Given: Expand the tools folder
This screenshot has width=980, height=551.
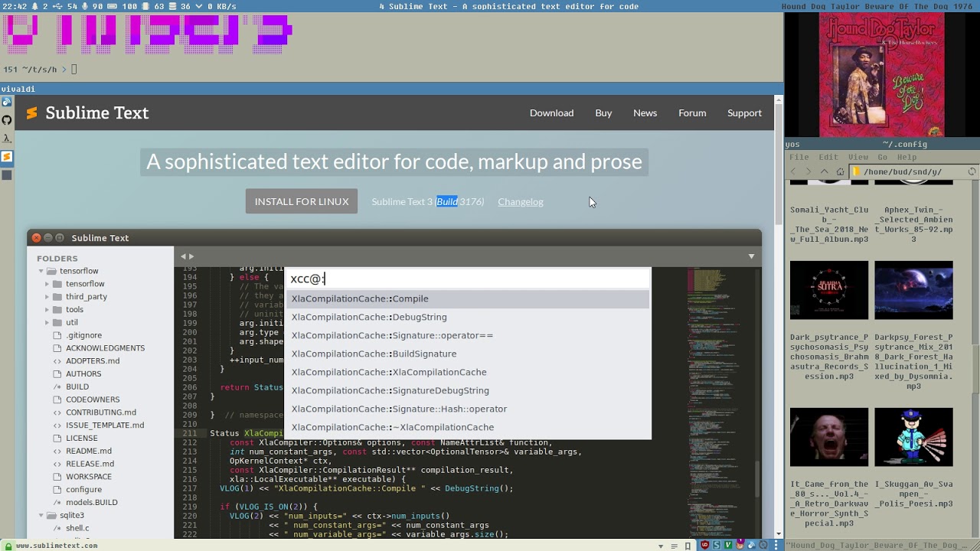Looking at the screenshot, I should click(x=47, y=310).
